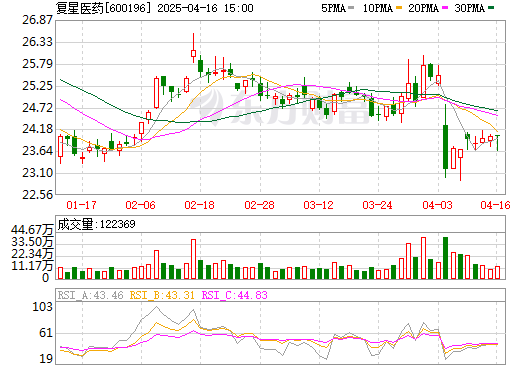Click the RSI_B:43.31 indicator label
This screenshot has width=520, height=365.
click(x=162, y=295)
